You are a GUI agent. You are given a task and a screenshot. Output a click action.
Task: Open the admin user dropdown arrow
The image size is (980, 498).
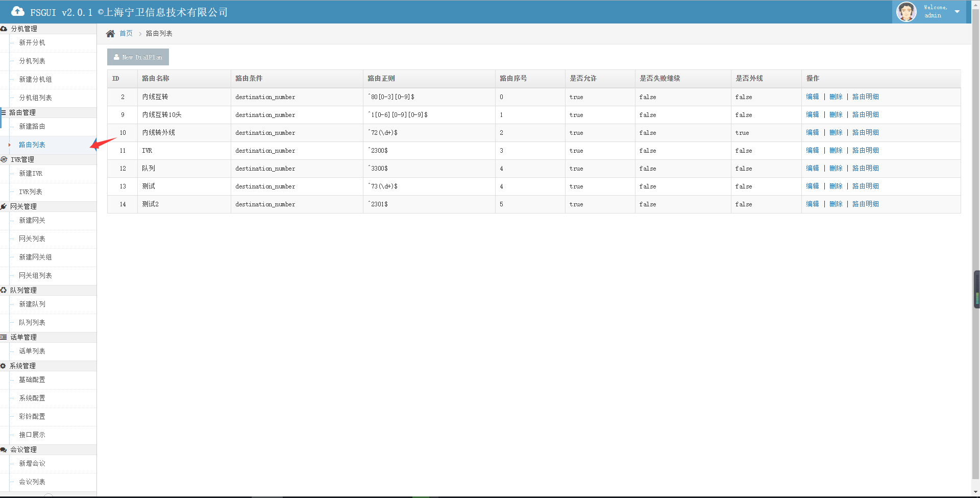coord(957,12)
